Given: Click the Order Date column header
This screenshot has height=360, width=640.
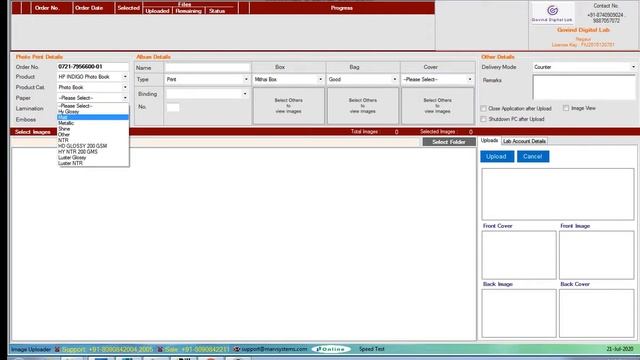Looking at the screenshot, I should coord(89,8).
